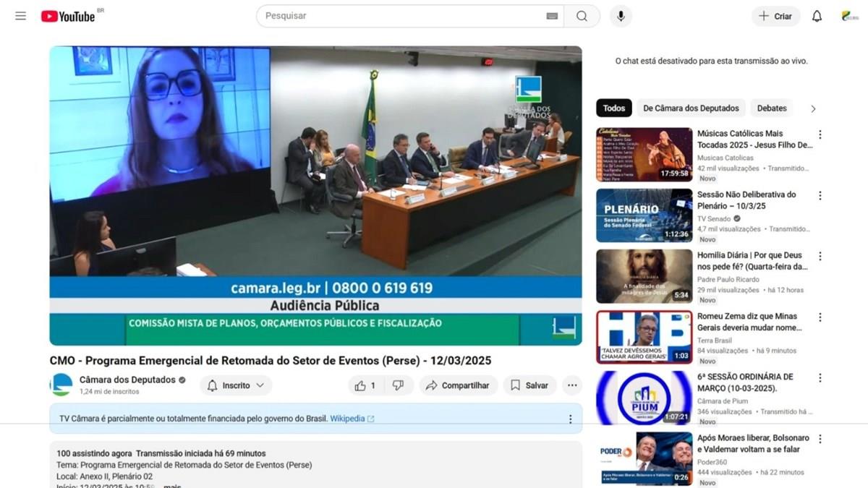Expand the Inscrito subscription dropdown
Image resolution: width=868 pixels, height=488 pixels.
point(236,385)
